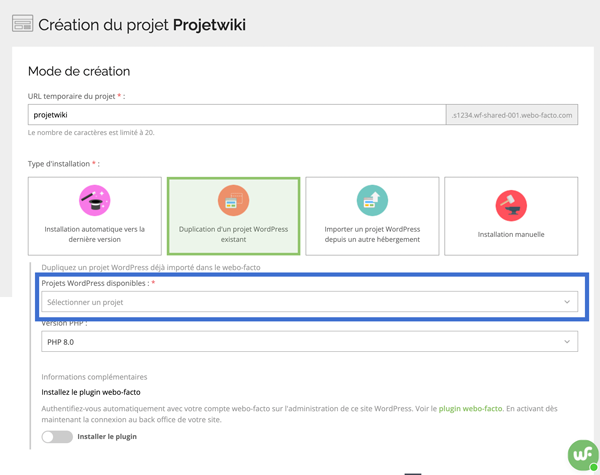
Task: Choose Duplication d'un projet WordPress existant
Action: 233,216
